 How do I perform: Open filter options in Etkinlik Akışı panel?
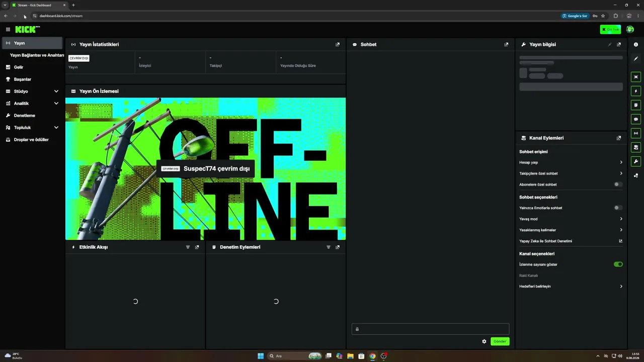tap(188, 247)
